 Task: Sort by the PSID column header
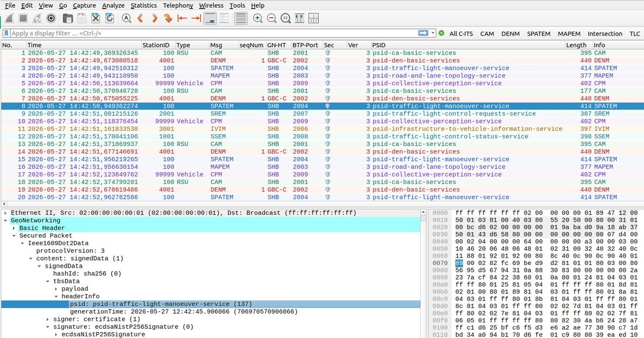[x=468, y=45]
